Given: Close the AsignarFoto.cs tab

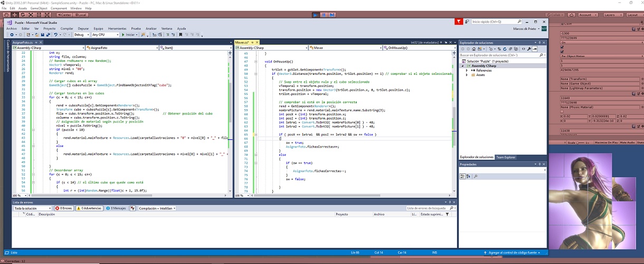Looking at the screenshot, I should pyautogui.click(x=41, y=42).
